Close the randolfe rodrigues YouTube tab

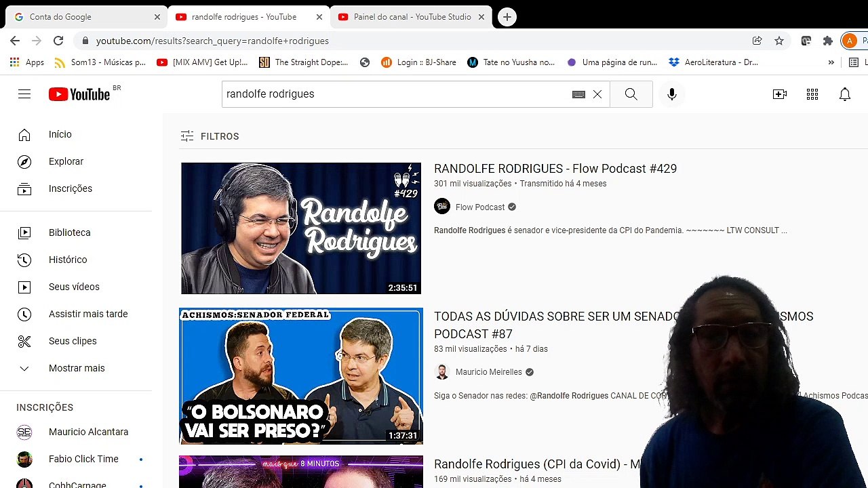319,17
